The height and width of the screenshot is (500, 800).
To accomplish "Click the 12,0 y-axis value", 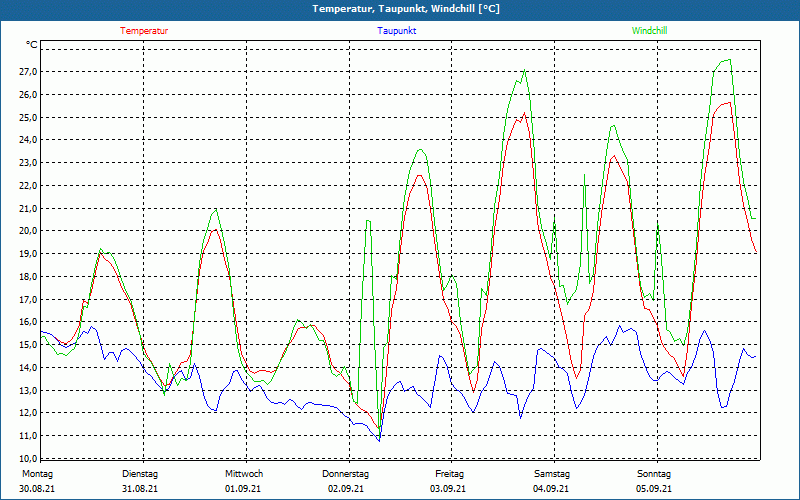I will [x=29, y=413].
